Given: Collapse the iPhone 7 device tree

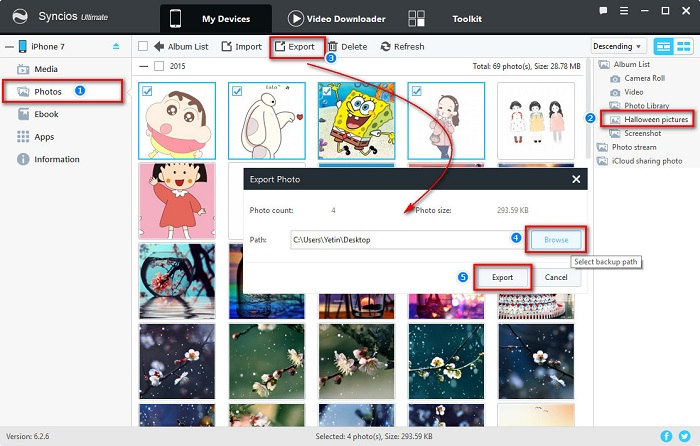Looking at the screenshot, I should click(x=9, y=46).
